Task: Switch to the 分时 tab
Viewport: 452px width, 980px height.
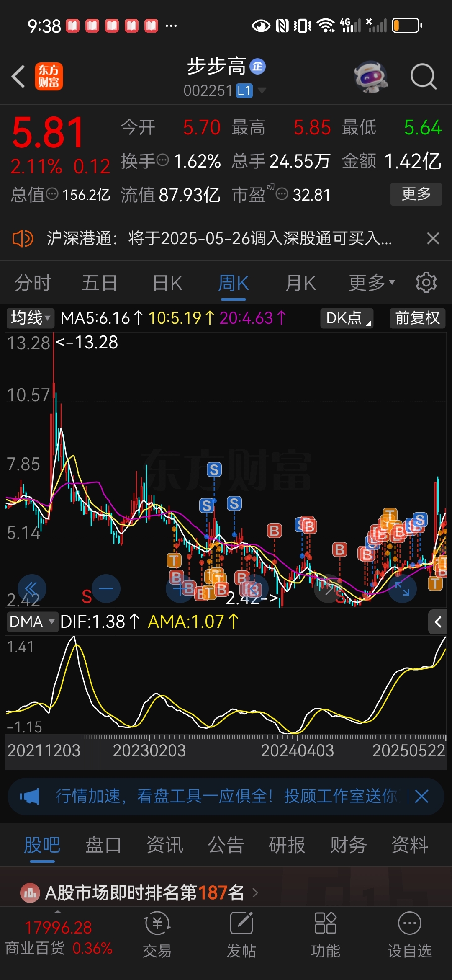Action: coord(33,283)
